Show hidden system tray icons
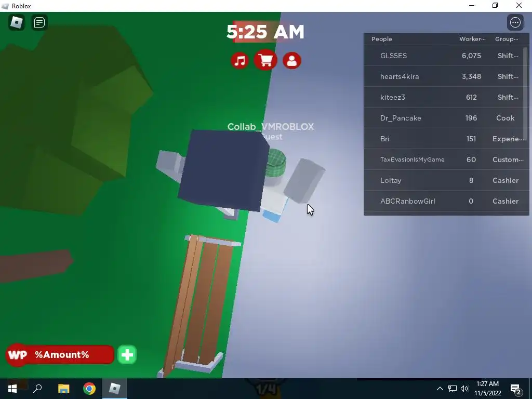Viewport: 532px width, 399px height. (x=440, y=389)
